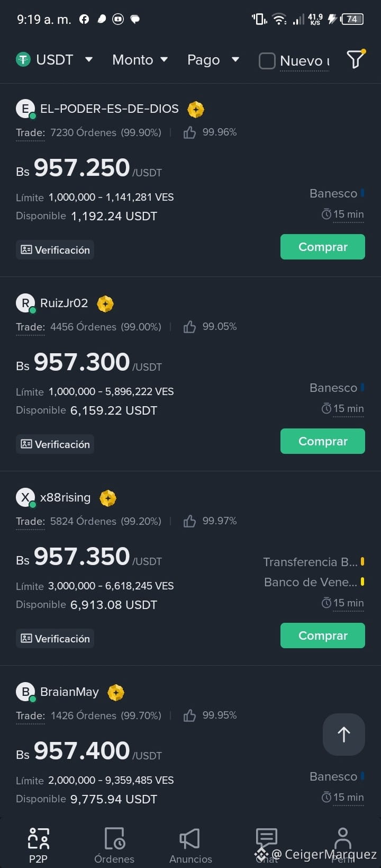The image size is (381, 868).
Task: Tap the USDT Tether coin icon
Action: 23,60
